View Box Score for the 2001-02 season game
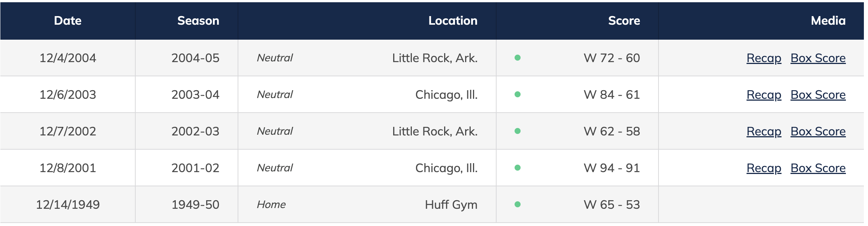Image resolution: width=868 pixels, height=226 pixels. click(818, 168)
